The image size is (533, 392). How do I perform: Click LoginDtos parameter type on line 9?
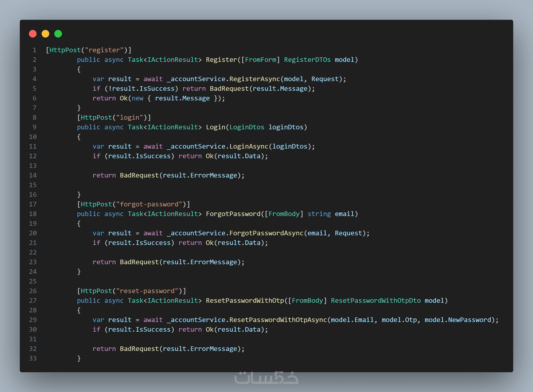click(247, 127)
